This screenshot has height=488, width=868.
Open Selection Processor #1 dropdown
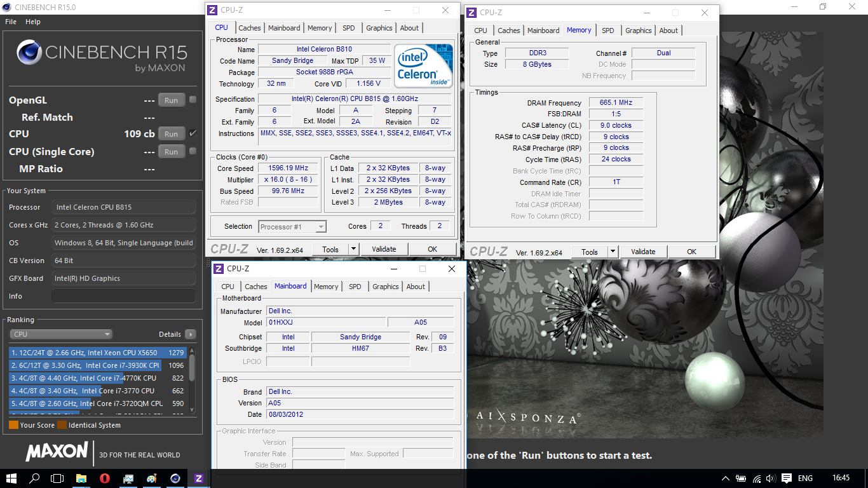pos(292,227)
